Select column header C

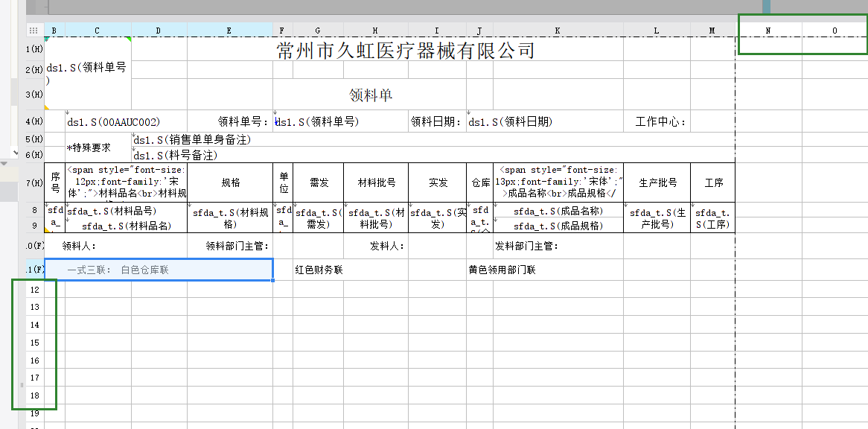98,31
